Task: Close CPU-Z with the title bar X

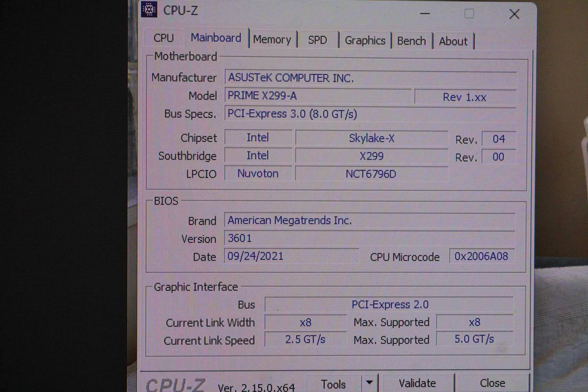Action: click(514, 14)
